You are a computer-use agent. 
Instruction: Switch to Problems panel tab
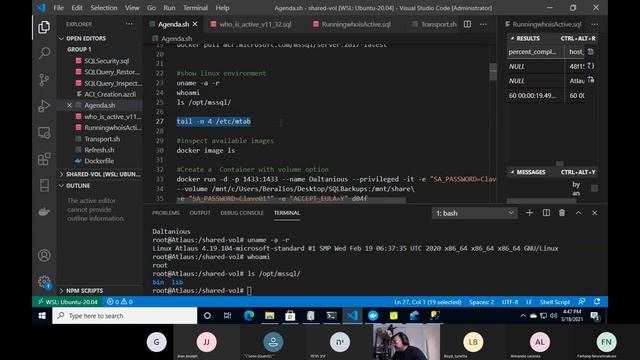(166, 213)
